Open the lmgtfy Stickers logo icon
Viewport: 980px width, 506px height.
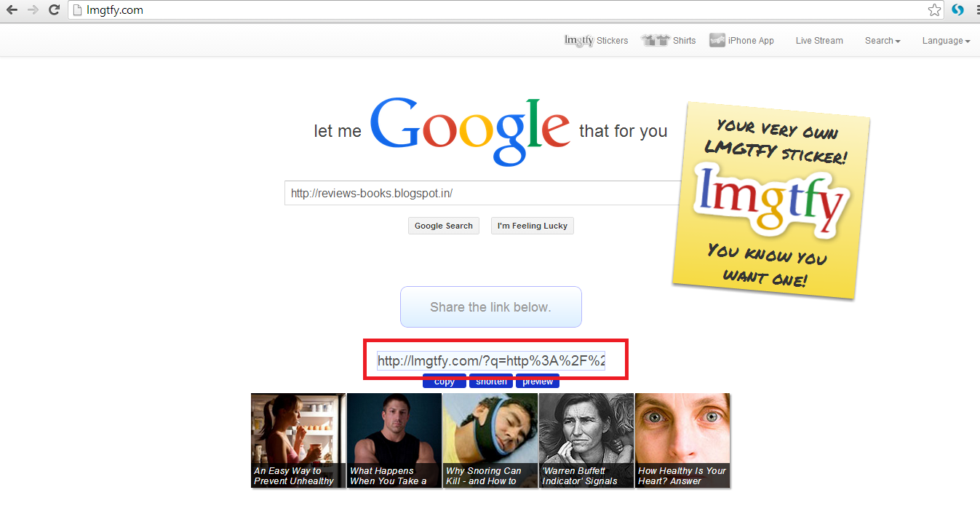[579, 41]
